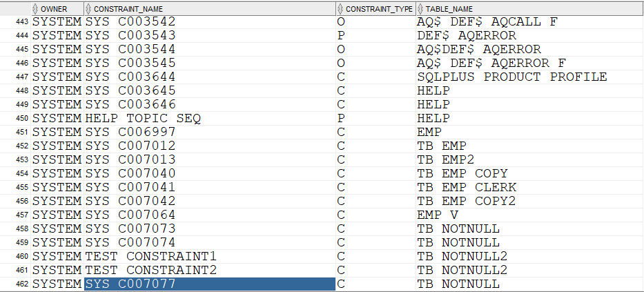Select TB NOTNULL cell in row 462
Screen dimensions: 644x292
530,284
